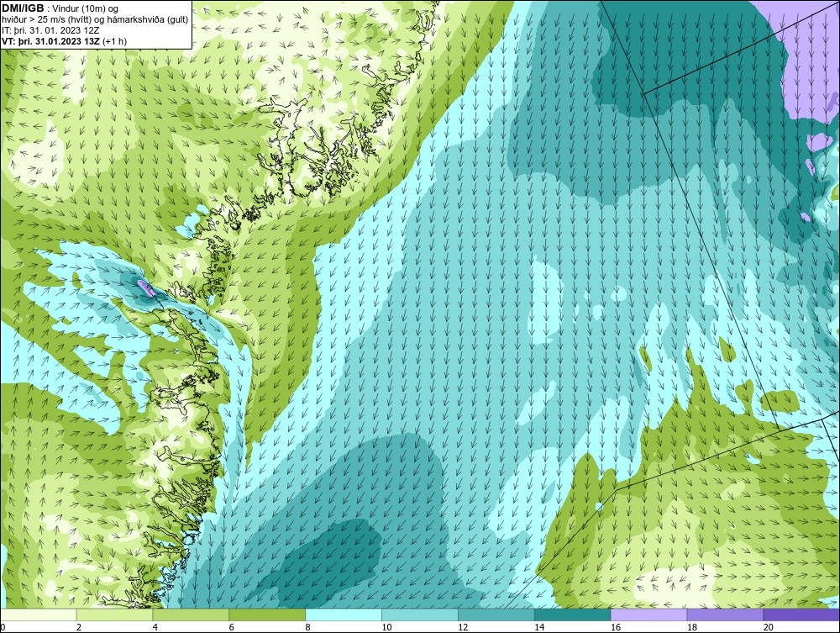Click the '20' label on the wind scale
The width and height of the screenshot is (840, 633).
click(x=769, y=627)
